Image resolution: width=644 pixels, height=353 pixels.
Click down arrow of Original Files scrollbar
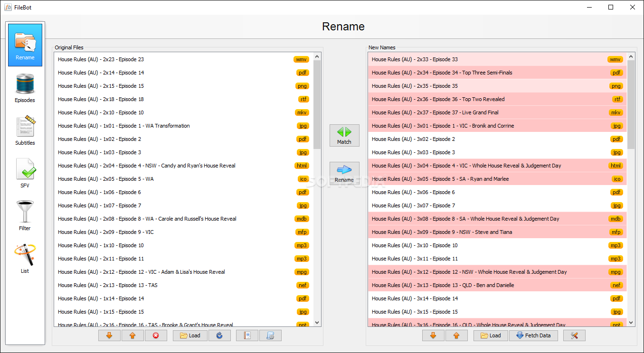pyautogui.click(x=317, y=323)
